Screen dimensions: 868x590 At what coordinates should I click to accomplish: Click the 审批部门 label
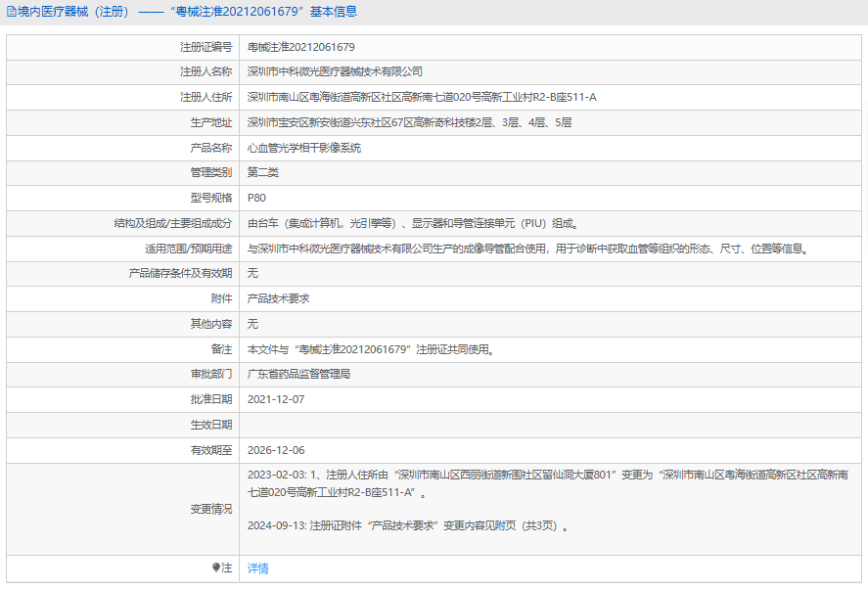[211, 374]
